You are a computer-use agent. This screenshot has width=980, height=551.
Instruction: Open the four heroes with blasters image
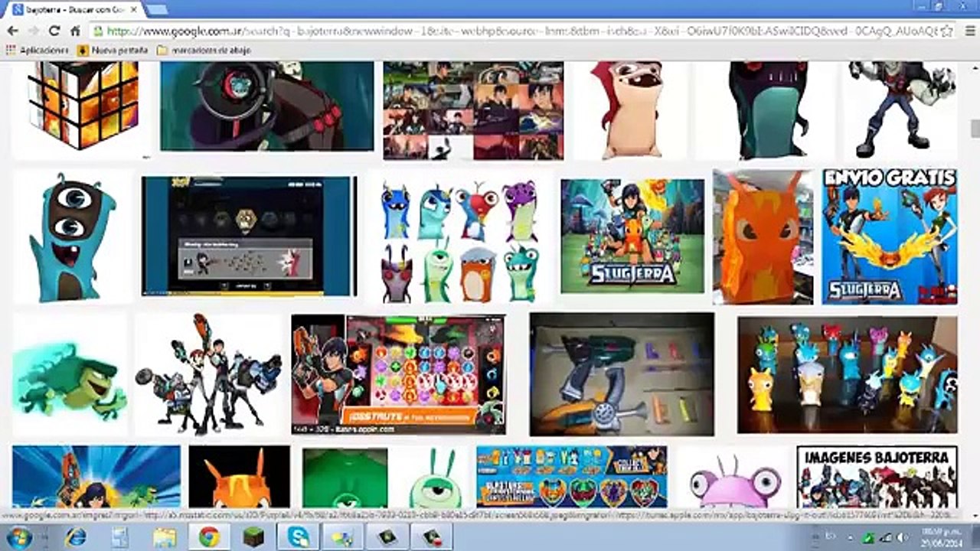[208, 375]
